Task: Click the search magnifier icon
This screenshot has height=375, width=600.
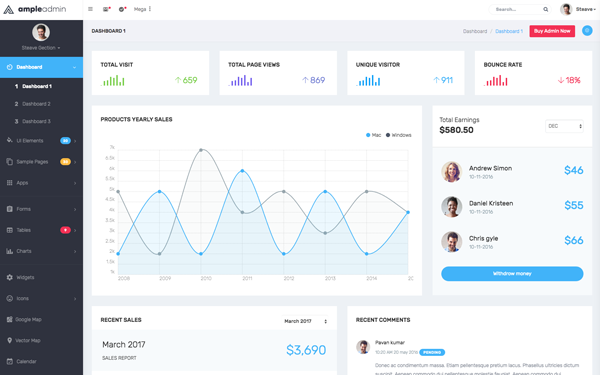Action: 546,9
